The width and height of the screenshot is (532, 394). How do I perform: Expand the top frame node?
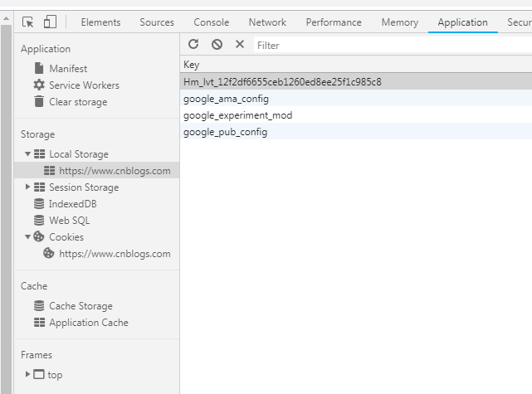point(28,375)
